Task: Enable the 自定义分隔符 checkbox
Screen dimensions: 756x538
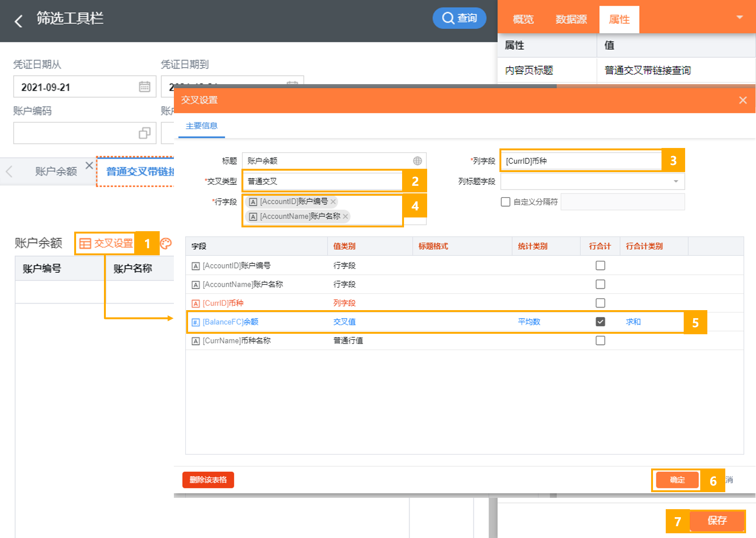Action: [506, 202]
